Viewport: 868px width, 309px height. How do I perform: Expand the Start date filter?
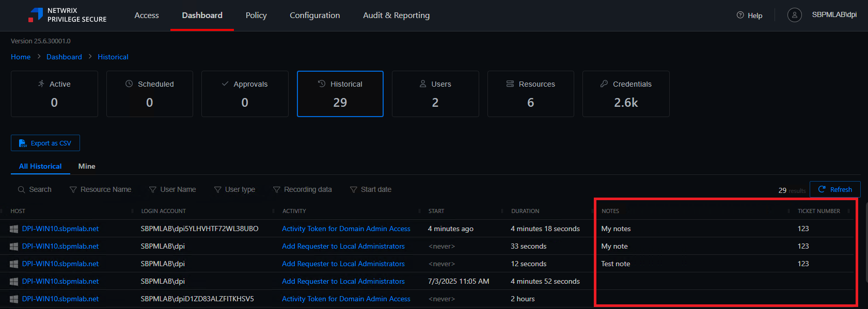[371, 189]
